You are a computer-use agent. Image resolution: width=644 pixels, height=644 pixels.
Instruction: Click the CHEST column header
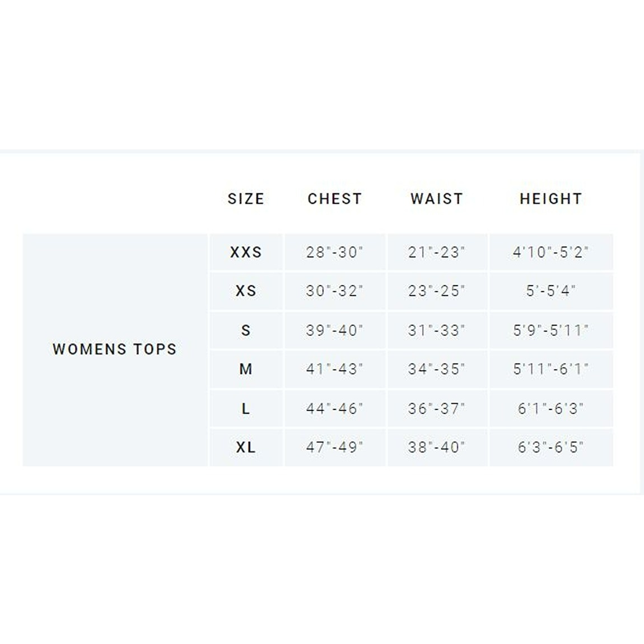[335, 199]
